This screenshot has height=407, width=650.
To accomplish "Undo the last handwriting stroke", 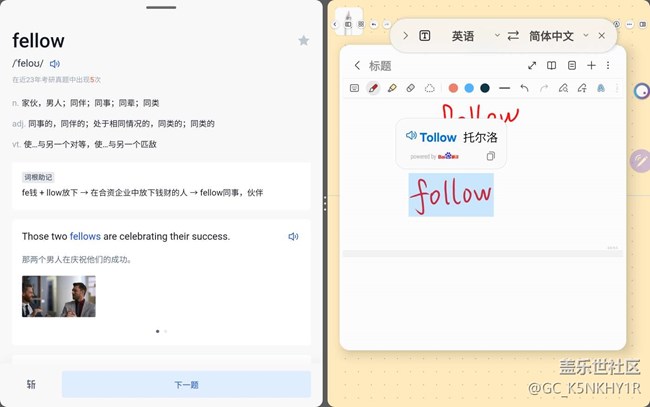I will (x=525, y=88).
